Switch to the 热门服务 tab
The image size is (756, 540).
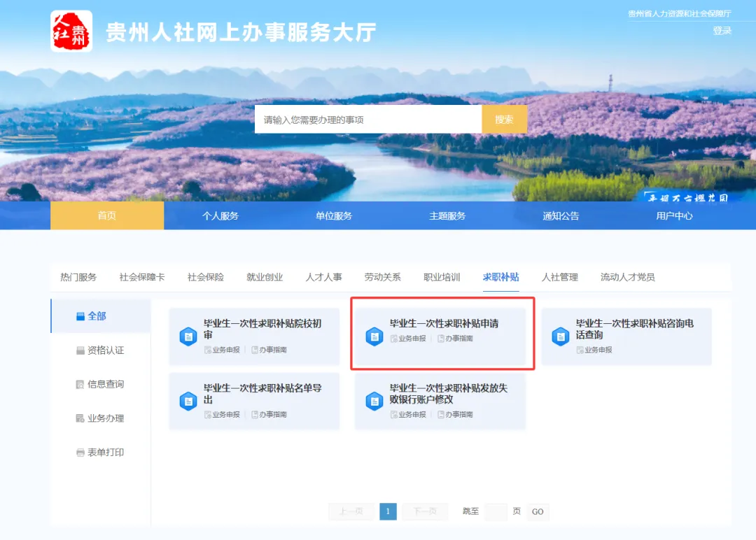78,277
